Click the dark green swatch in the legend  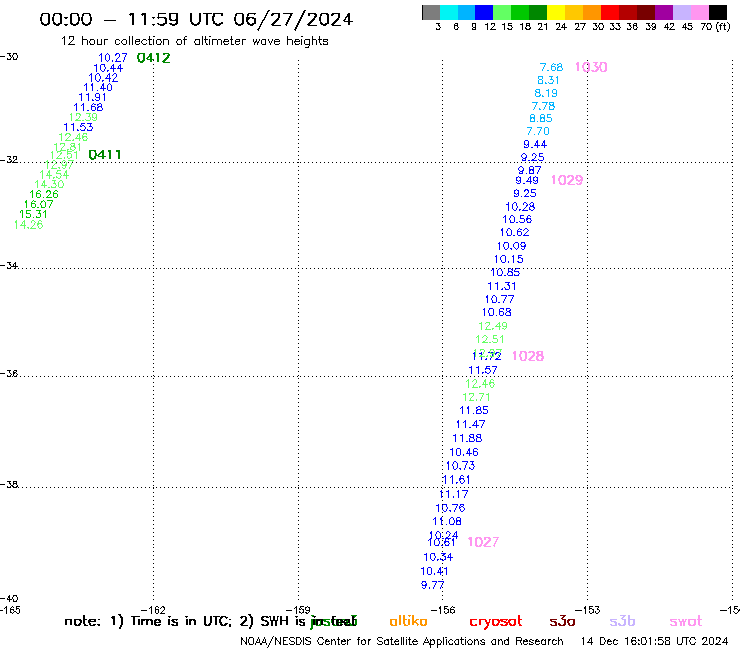[538, 12]
